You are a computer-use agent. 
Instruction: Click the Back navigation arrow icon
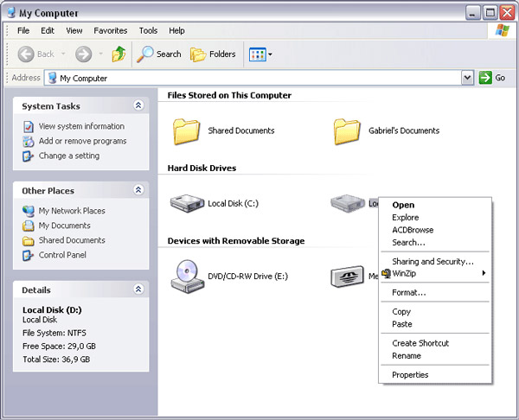coord(27,54)
